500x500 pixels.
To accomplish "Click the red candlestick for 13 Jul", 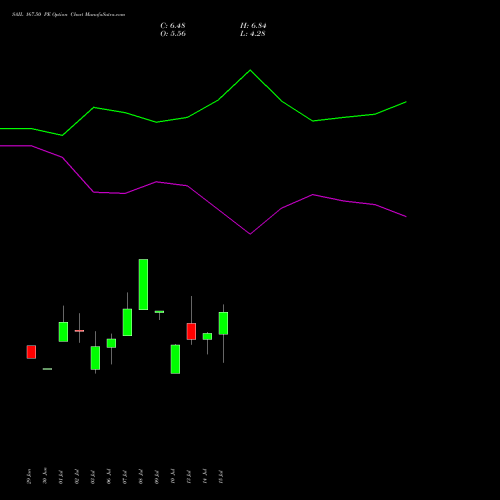I will coord(191,331).
